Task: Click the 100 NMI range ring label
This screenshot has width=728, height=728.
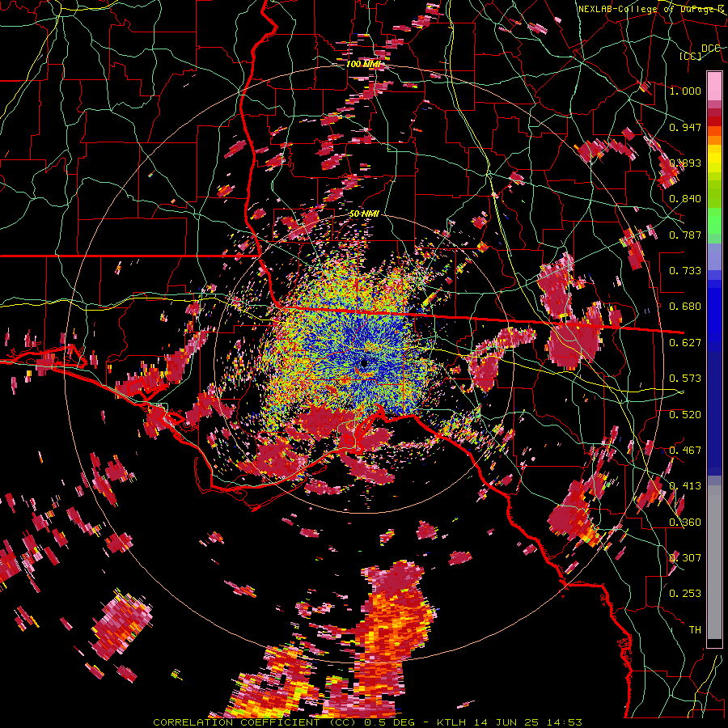Action: 363,64
